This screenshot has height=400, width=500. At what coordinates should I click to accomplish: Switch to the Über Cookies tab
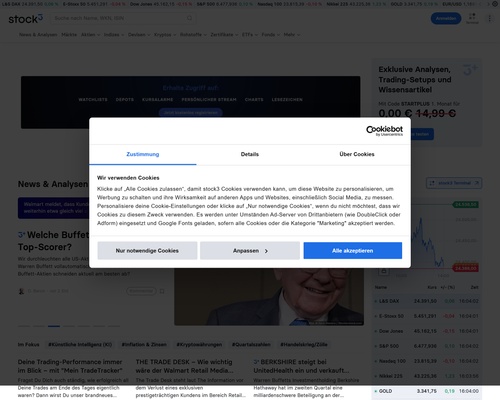357,154
